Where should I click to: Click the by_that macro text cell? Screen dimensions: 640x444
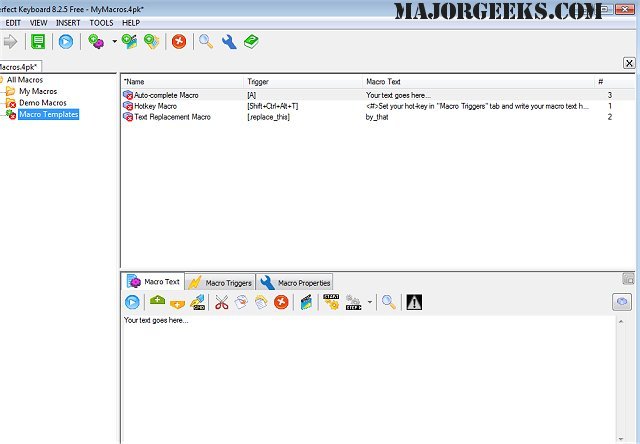377,117
